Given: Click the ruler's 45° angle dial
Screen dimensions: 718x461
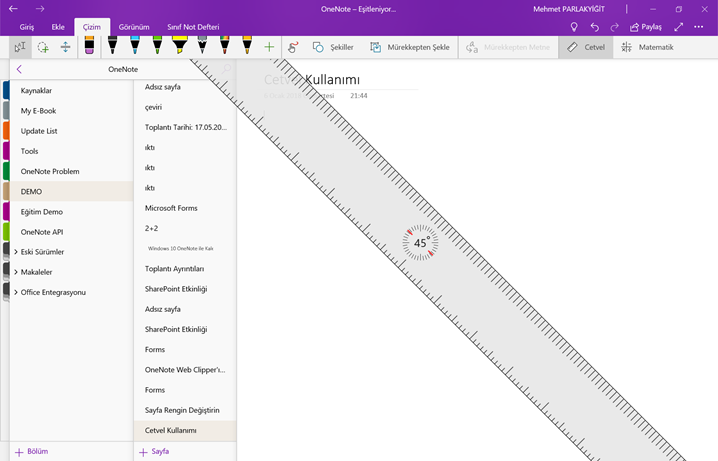Looking at the screenshot, I should (420, 243).
